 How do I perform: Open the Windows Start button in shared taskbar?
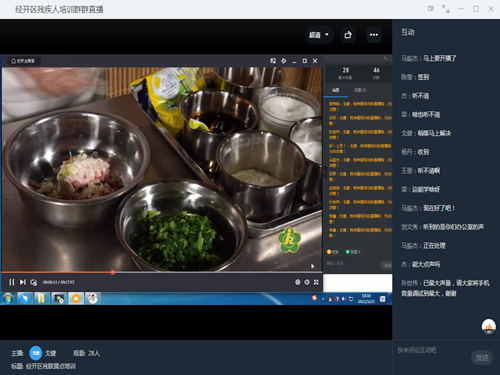point(8,298)
